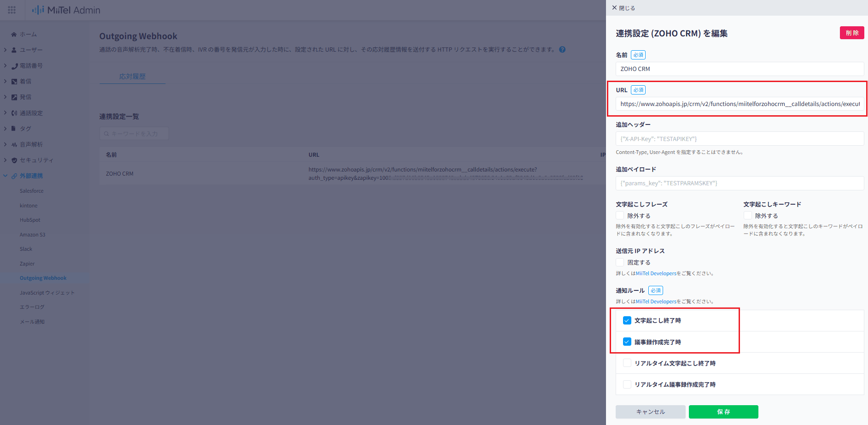Click the tag icon beside タグ
Viewport: 868px width, 425px height.
tap(14, 129)
